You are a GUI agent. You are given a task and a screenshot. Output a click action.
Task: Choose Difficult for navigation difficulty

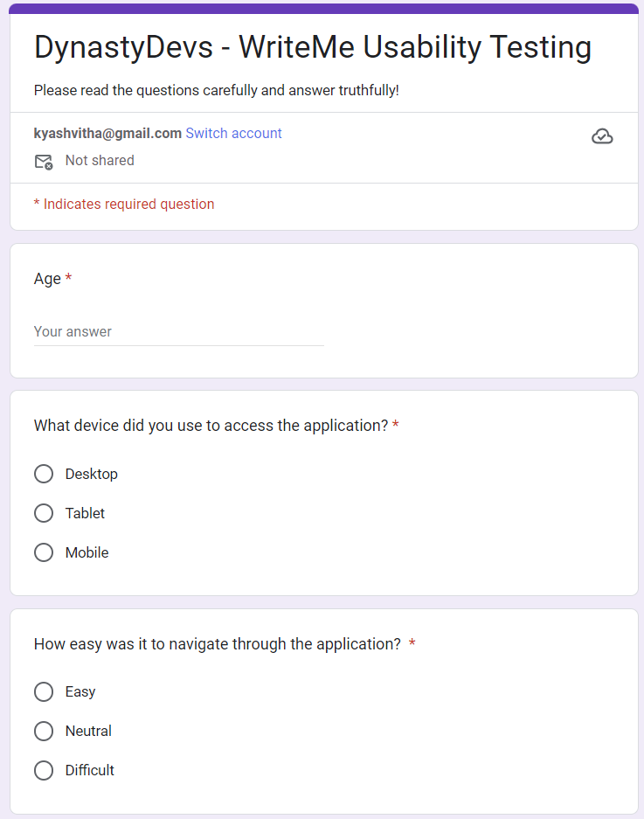tap(44, 770)
